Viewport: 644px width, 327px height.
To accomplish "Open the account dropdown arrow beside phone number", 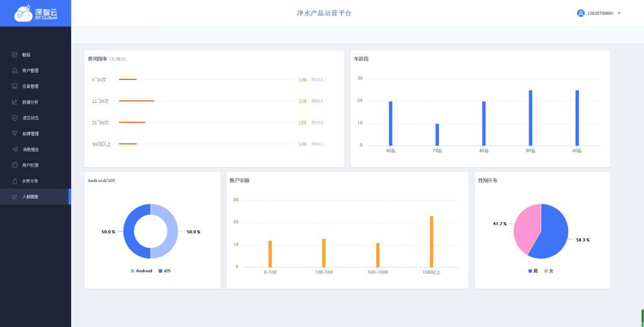I will tap(619, 13).
